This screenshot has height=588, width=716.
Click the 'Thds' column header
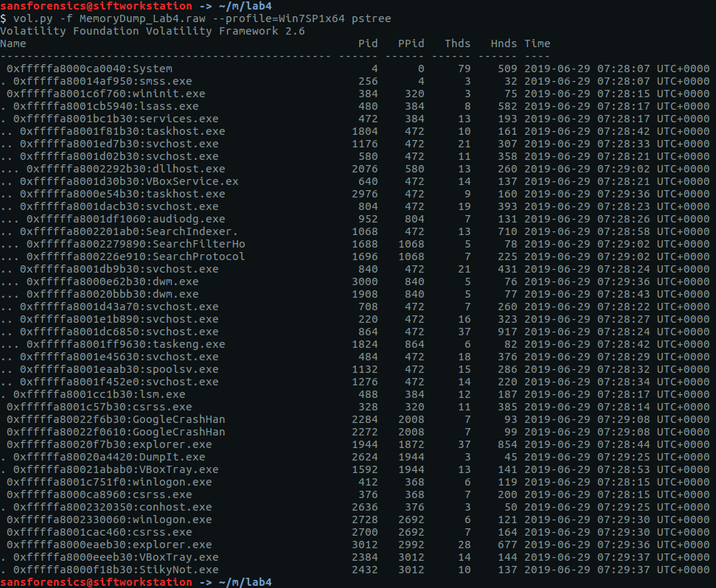[457, 43]
